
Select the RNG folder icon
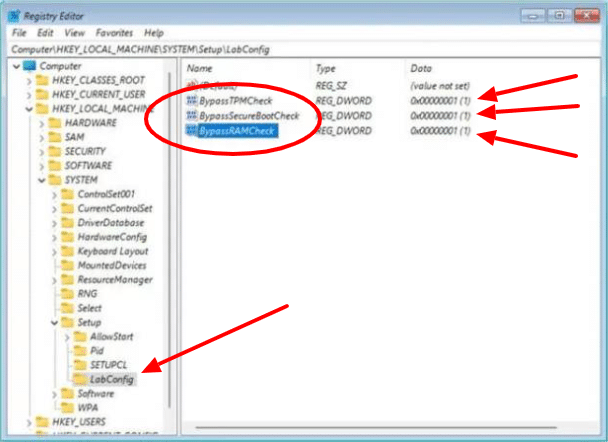[67, 294]
